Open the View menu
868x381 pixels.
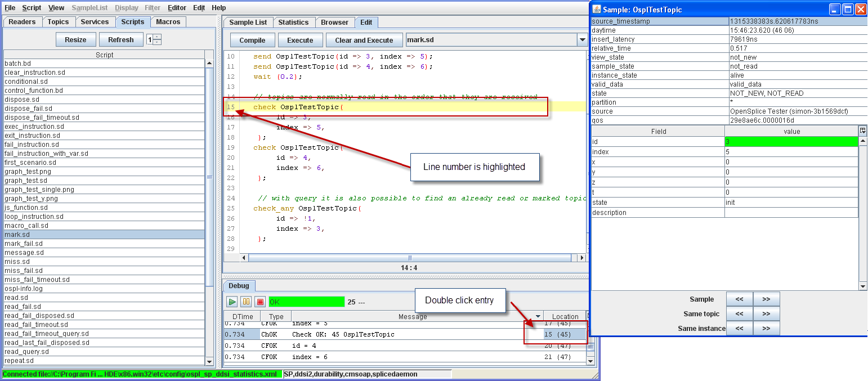(56, 8)
